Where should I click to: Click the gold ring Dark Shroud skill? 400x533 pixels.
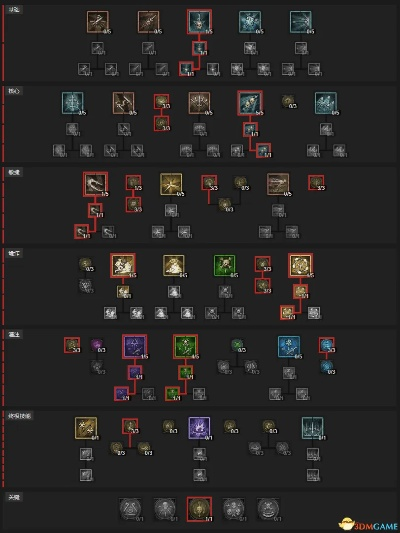click(x=301, y=265)
